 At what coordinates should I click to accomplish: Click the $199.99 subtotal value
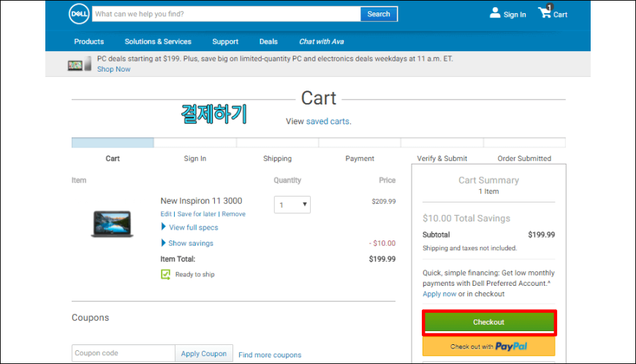coord(542,235)
